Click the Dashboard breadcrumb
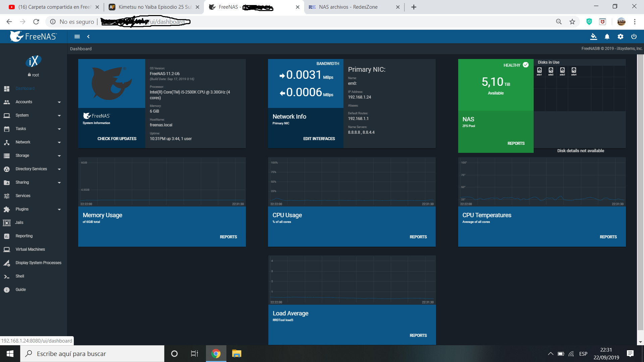Screen dimensions: 644x362 [81, 49]
